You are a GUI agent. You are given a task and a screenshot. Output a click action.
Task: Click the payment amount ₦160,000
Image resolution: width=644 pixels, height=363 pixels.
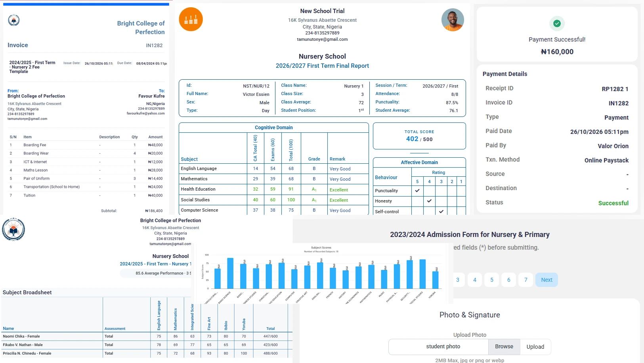coord(557,52)
